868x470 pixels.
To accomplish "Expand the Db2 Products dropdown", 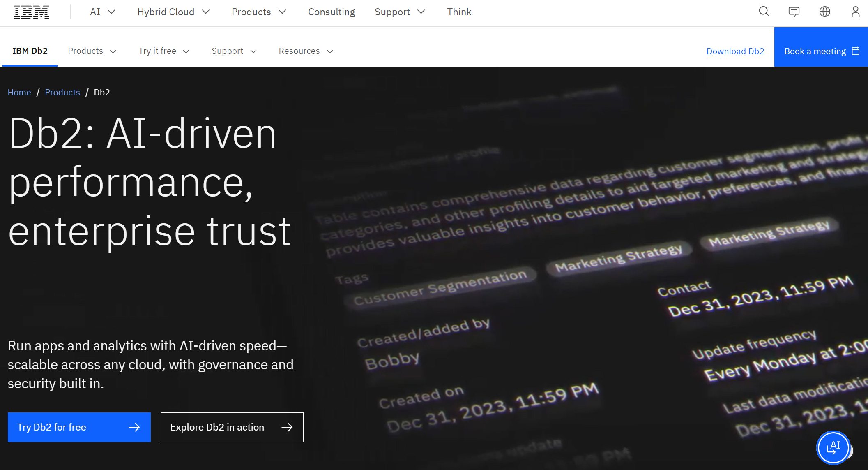I will (x=92, y=51).
